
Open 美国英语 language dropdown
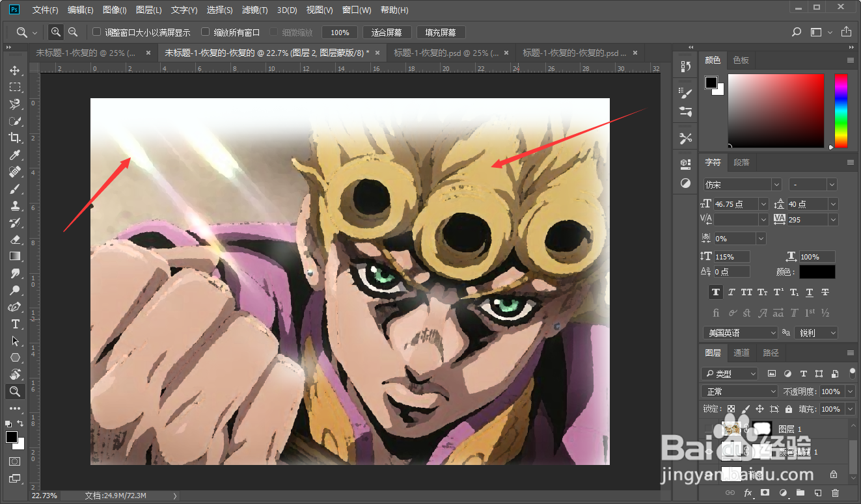741,333
